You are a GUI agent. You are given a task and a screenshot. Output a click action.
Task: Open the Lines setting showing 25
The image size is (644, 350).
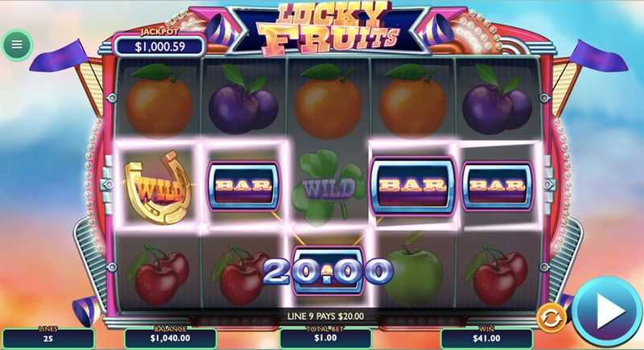coord(48,339)
